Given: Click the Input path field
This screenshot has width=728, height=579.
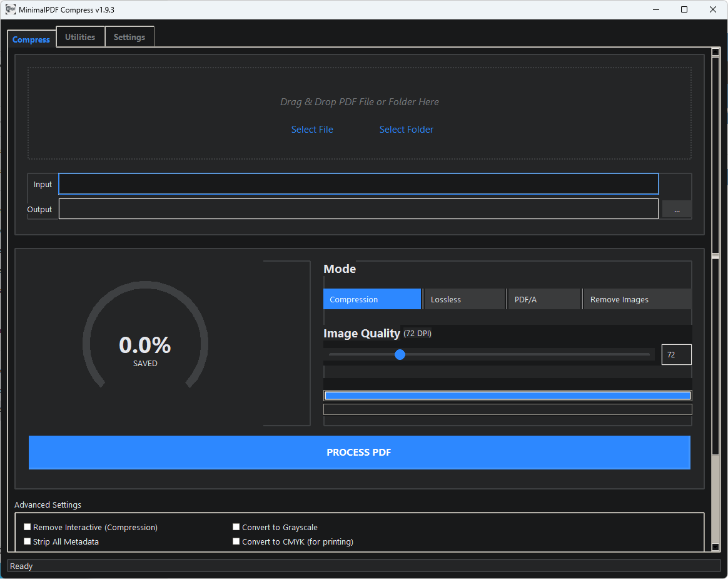Looking at the screenshot, I should click(358, 184).
